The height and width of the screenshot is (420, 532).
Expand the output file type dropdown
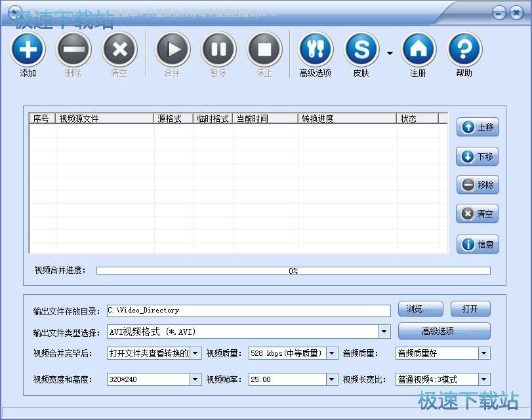384,332
